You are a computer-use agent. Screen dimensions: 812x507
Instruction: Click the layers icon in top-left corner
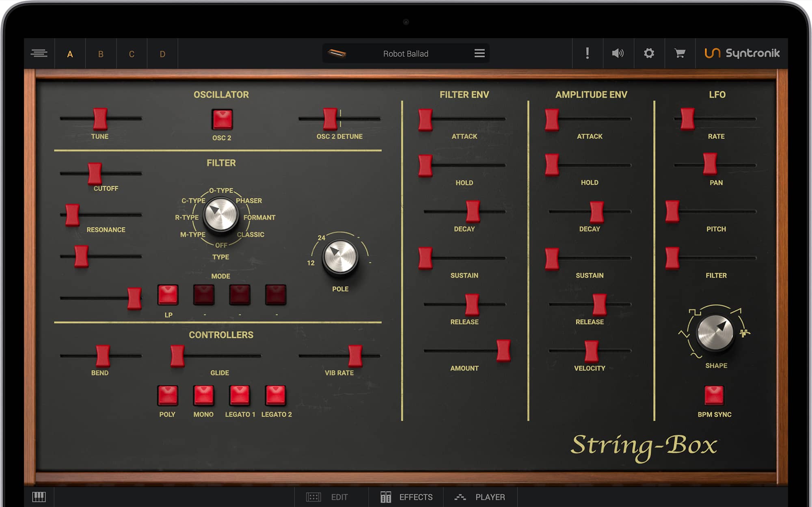pyautogui.click(x=39, y=53)
